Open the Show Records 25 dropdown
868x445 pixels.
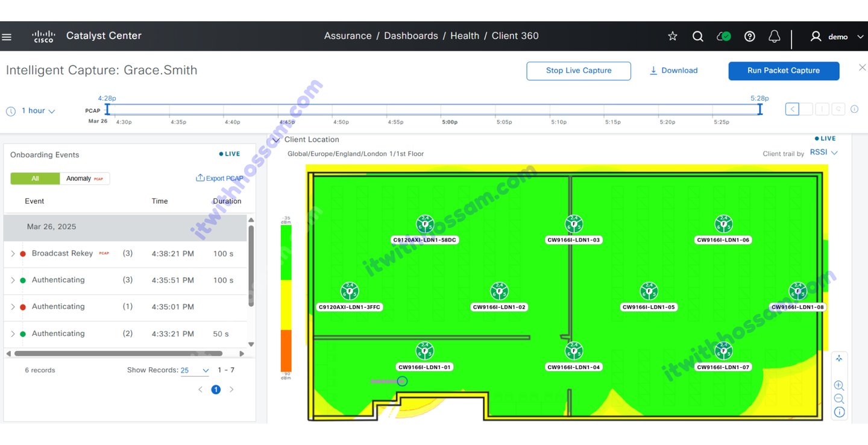195,370
